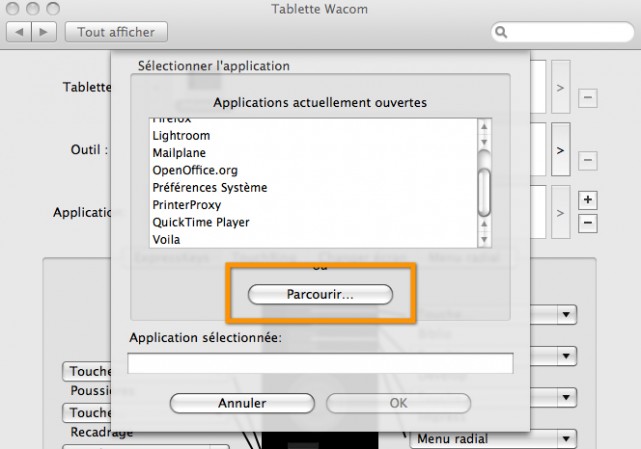Click the minus button beside Outil row
The width and height of the screenshot is (641, 449).
[x=587, y=160]
